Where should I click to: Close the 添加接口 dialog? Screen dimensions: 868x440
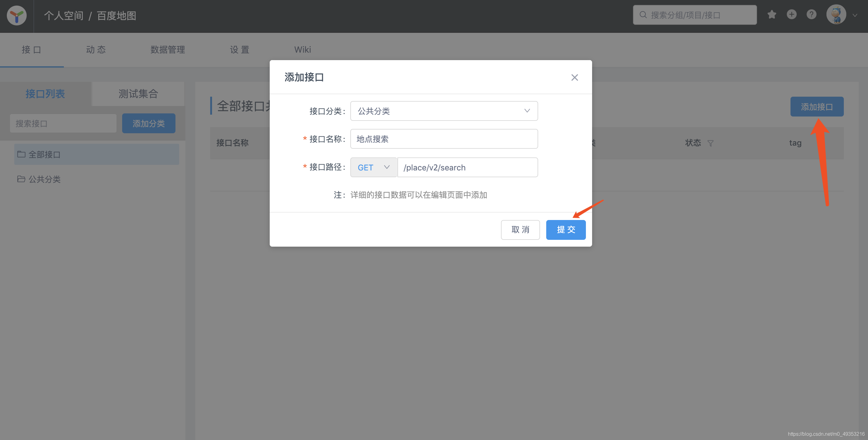click(574, 77)
